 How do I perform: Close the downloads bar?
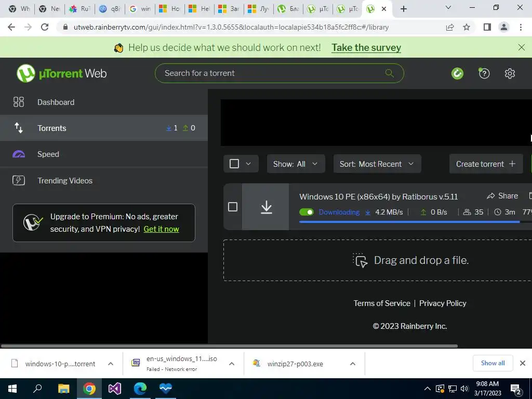(x=523, y=363)
